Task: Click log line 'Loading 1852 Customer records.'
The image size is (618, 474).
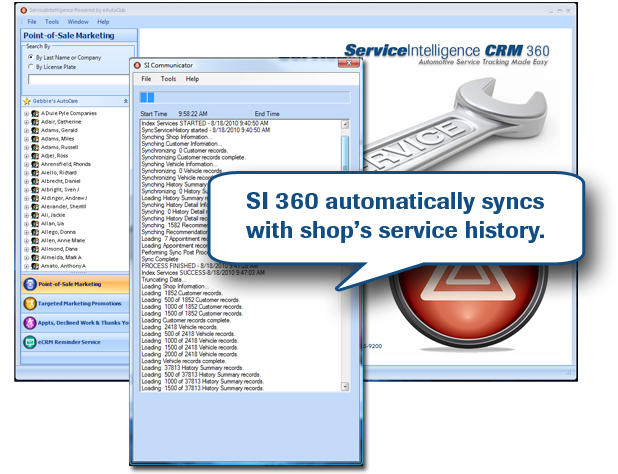Action: click(x=182, y=293)
